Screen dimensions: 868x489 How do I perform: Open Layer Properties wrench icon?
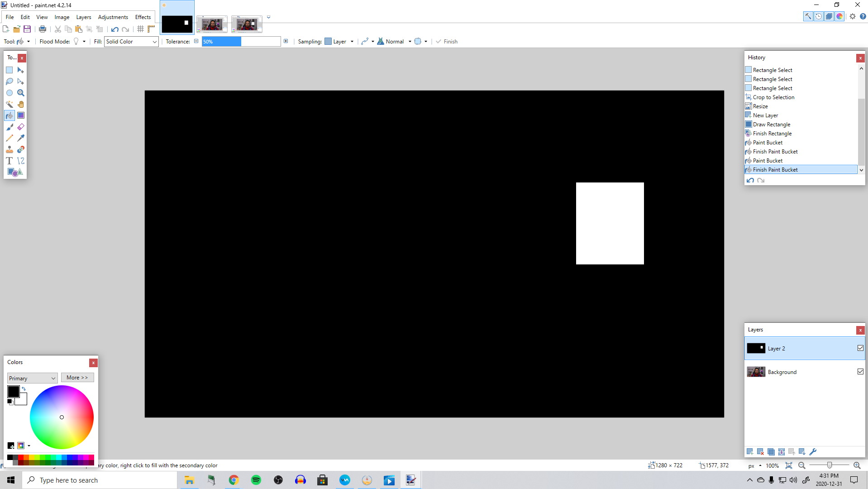[x=813, y=452]
